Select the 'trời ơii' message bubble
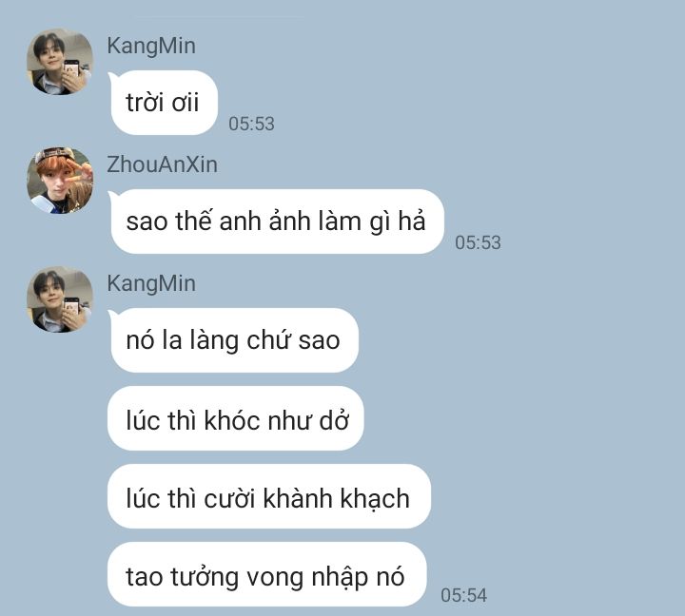 (x=164, y=103)
